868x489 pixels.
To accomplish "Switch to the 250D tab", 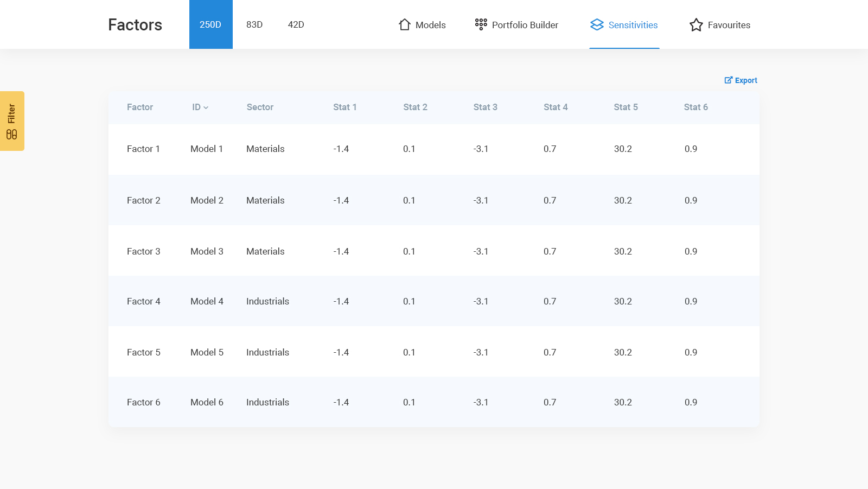I will click(x=210, y=24).
